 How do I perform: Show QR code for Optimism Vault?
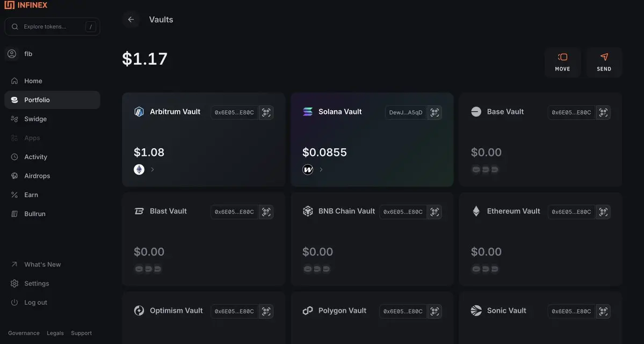click(266, 312)
